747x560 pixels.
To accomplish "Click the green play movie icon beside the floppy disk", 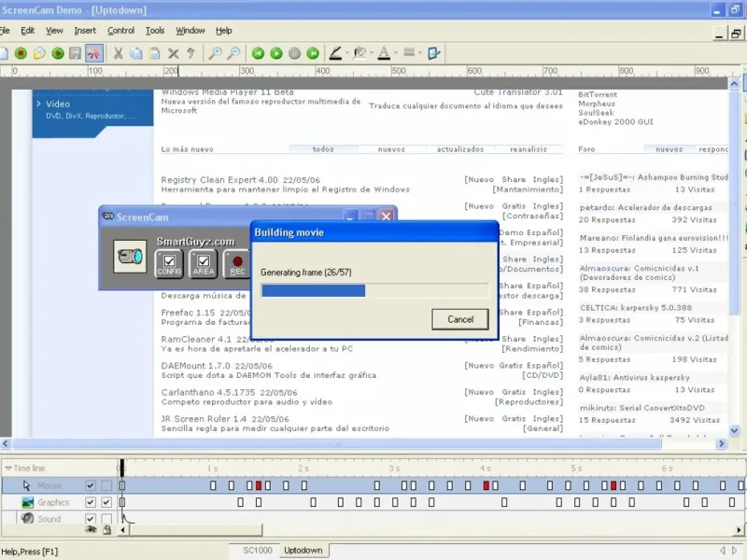I will point(58,53).
